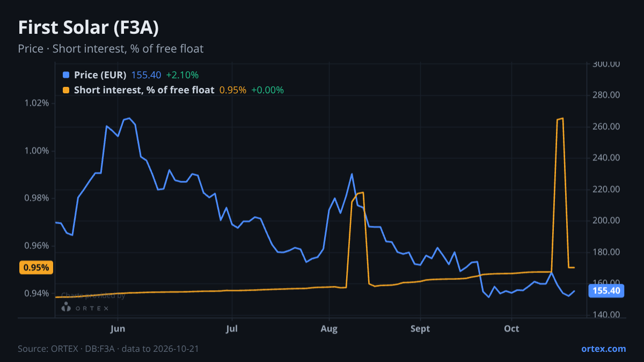644x362 pixels.
Task: Click the Sept x-axis label
Action: tap(420, 329)
